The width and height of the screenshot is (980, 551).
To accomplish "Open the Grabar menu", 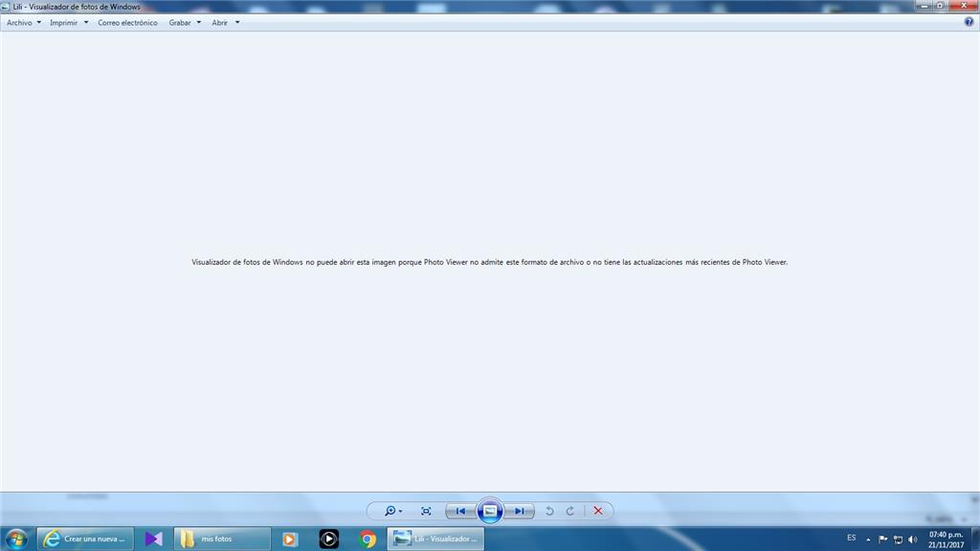I will pyautogui.click(x=179, y=23).
